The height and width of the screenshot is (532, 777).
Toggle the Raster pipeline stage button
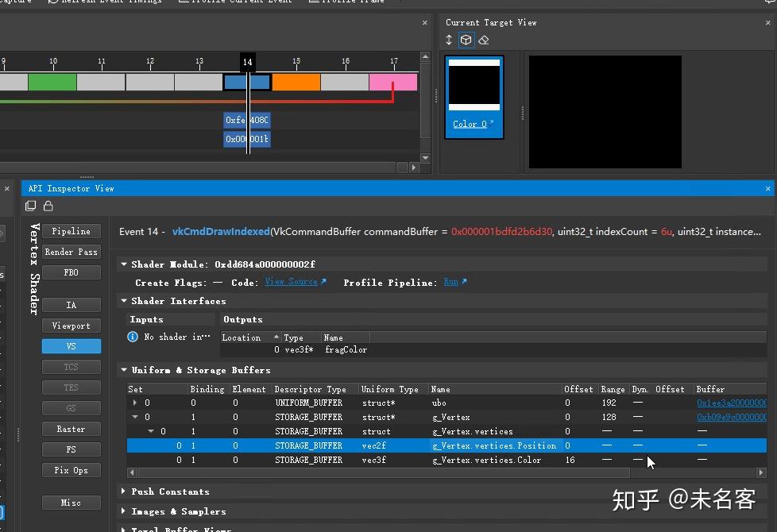71,428
